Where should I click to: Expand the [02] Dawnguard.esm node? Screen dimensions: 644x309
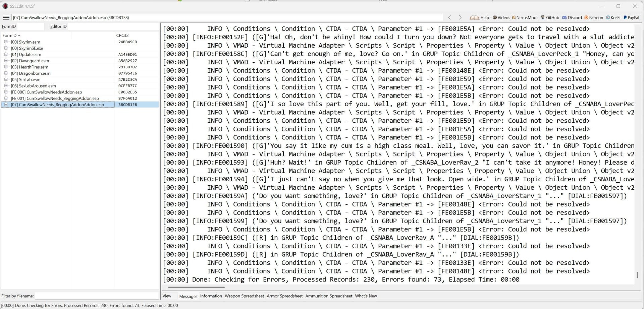tap(6, 61)
